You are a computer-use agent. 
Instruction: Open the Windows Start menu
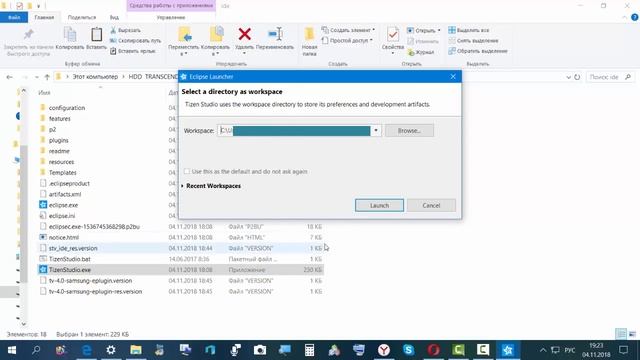click(x=12, y=350)
